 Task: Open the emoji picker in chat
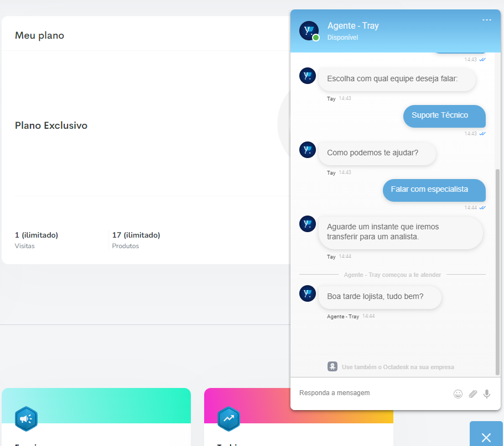(458, 393)
